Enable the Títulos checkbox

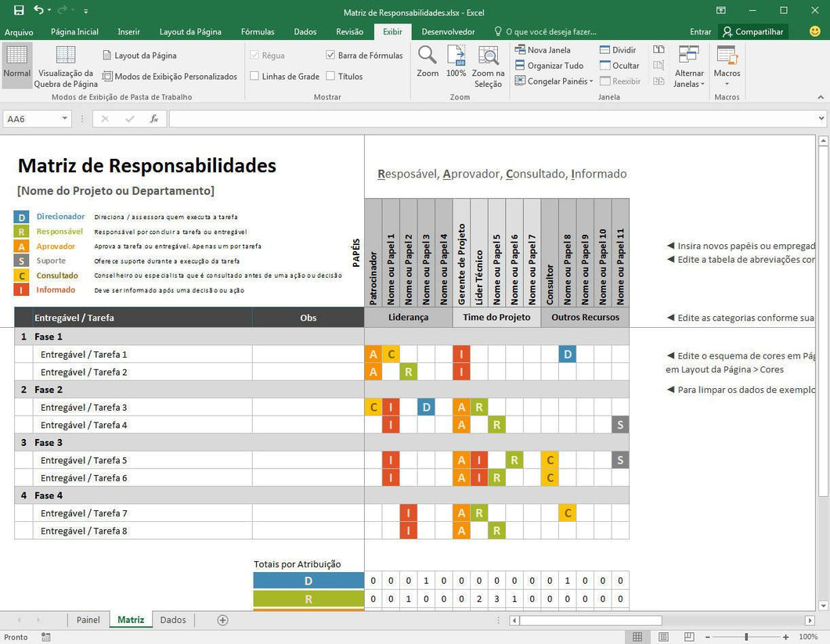point(330,76)
